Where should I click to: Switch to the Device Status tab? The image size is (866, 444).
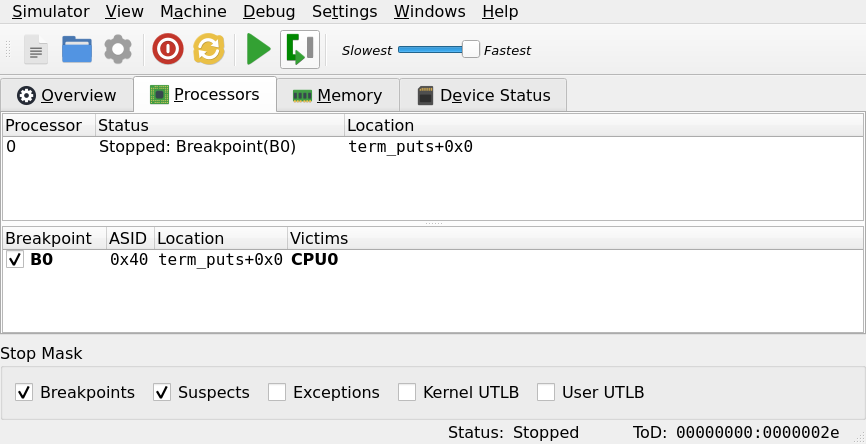[x=483, y=96]
